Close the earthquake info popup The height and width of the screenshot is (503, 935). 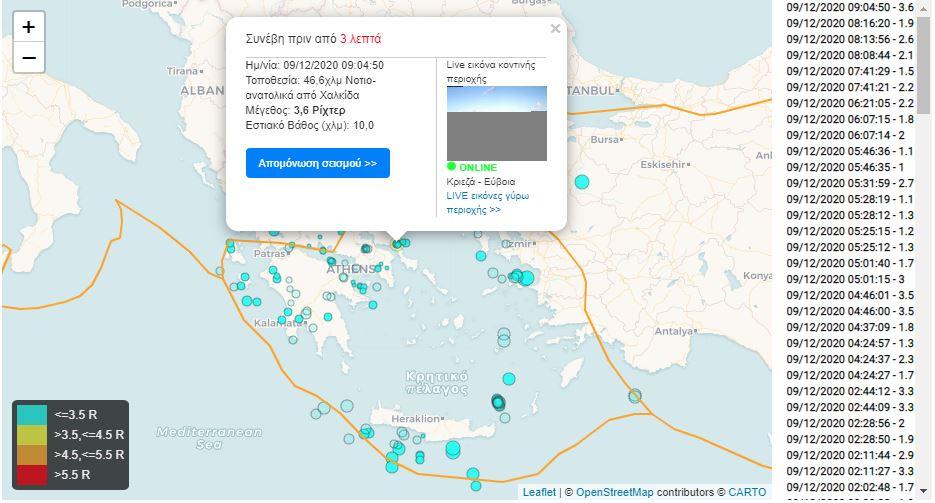[555, 29]
